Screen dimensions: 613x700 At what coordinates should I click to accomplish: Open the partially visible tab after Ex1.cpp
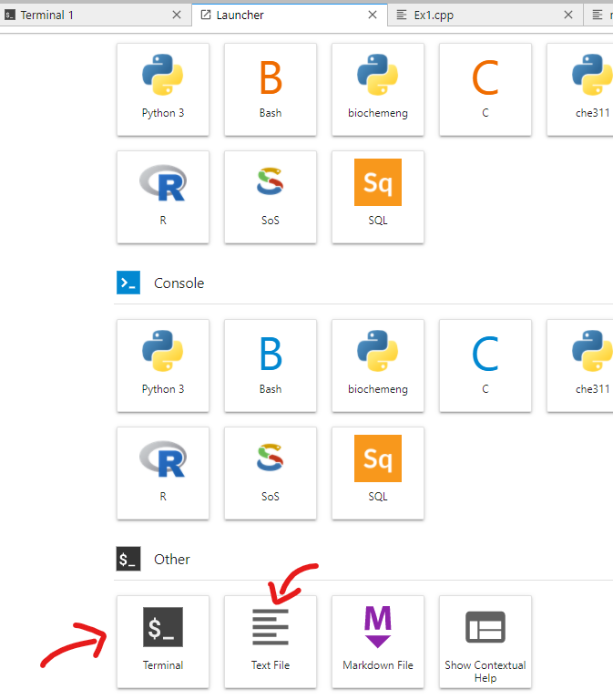click(598, 15)
